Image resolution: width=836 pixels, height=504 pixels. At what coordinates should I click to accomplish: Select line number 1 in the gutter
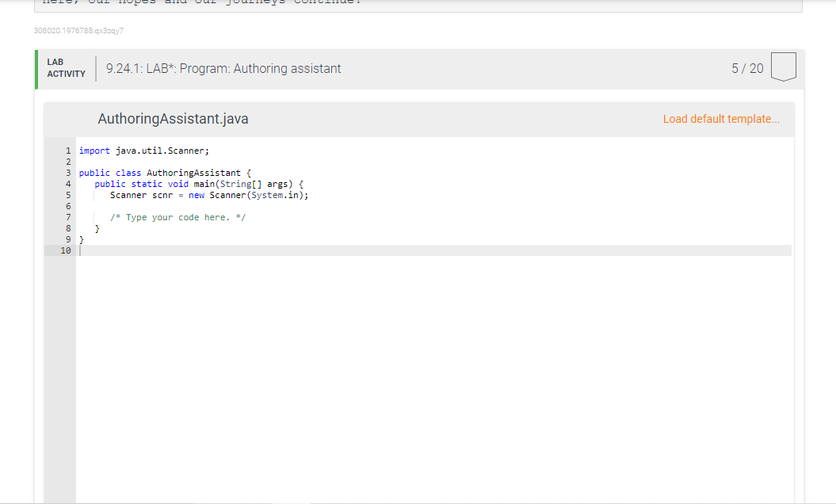point(68,150)
